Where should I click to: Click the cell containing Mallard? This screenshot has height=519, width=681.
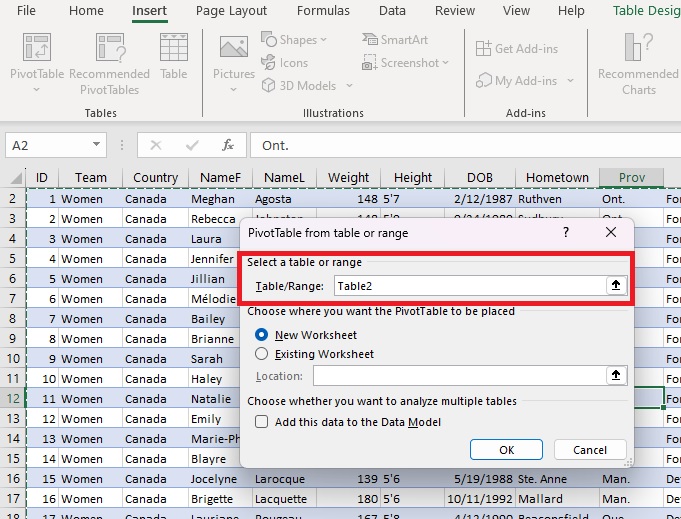coord(557,499)
